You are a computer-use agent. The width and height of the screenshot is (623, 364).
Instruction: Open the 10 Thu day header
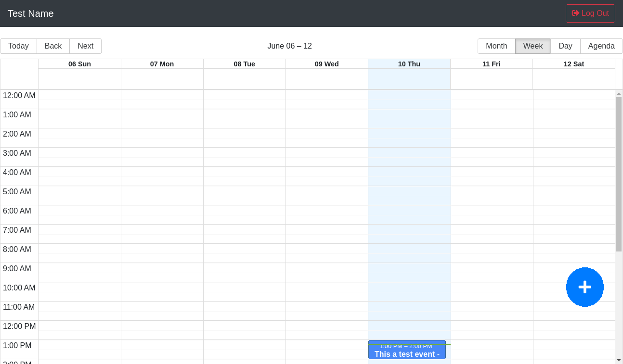409,64
